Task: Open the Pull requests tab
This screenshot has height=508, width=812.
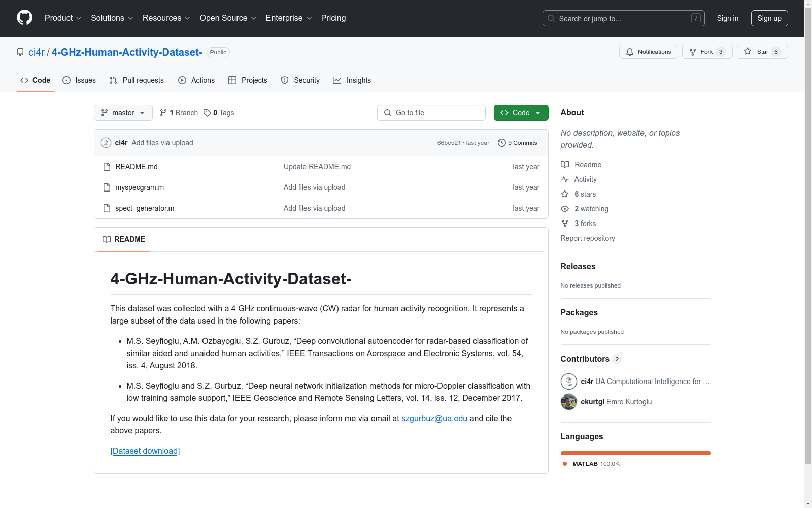Action: (137, 80)
